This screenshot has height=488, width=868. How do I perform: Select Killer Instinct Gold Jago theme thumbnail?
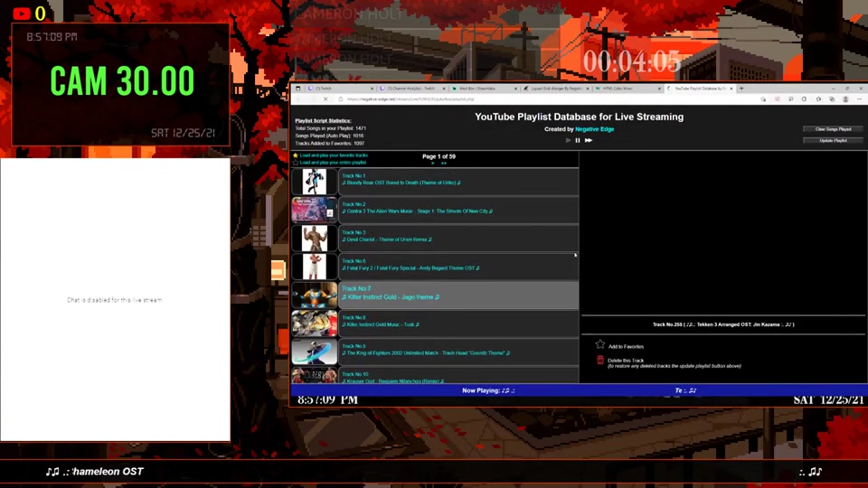point(314,296)
